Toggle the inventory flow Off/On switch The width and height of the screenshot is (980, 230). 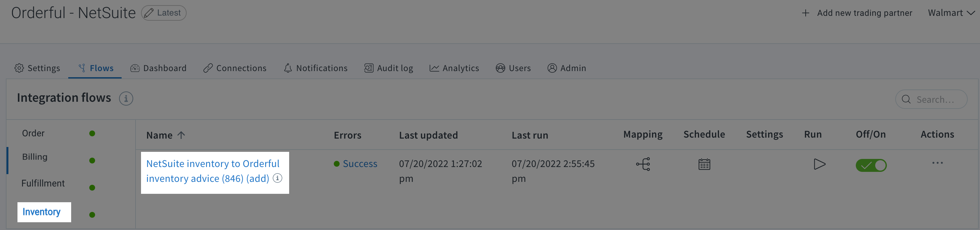pyautogui.click(x=871, y=165)
